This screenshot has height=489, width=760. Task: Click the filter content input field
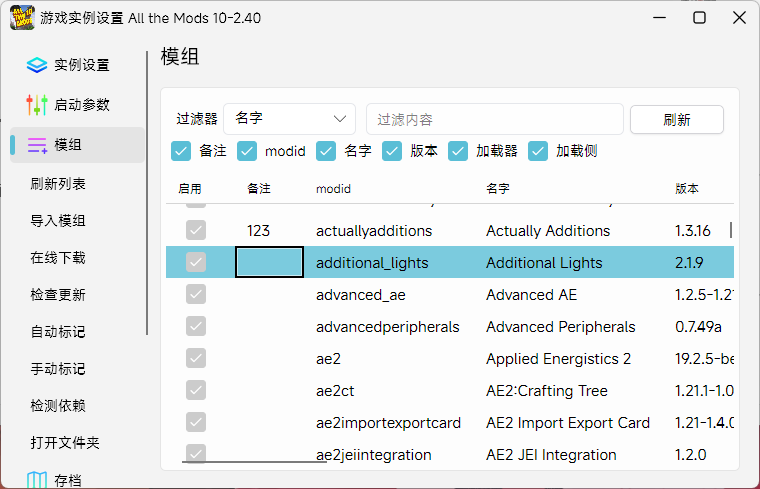[x=494, y=119]
